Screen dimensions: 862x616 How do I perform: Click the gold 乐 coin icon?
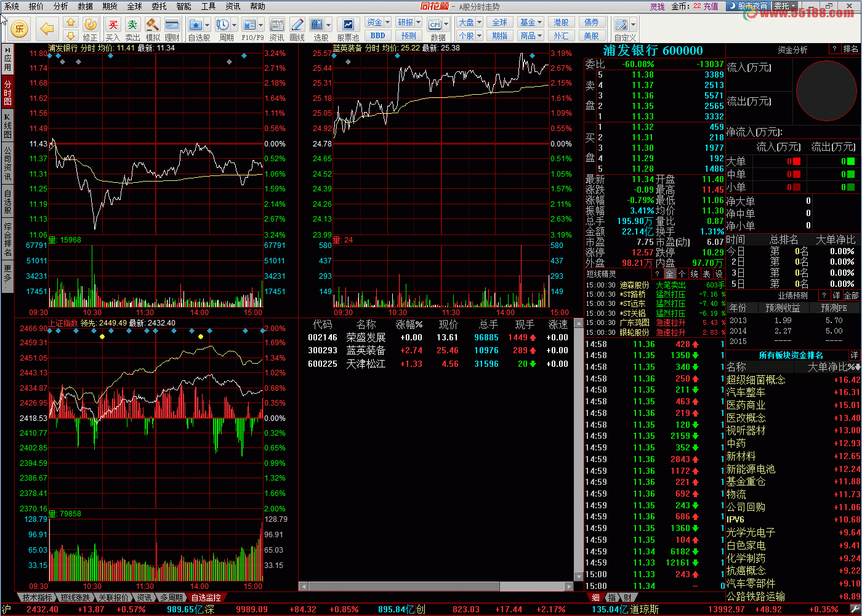pyautogui.click(x=20, y=28)
